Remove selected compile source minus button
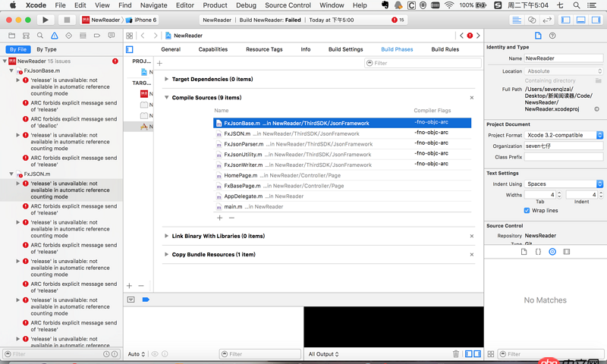This screenshot has width=607, height=364. pos(231,218)
